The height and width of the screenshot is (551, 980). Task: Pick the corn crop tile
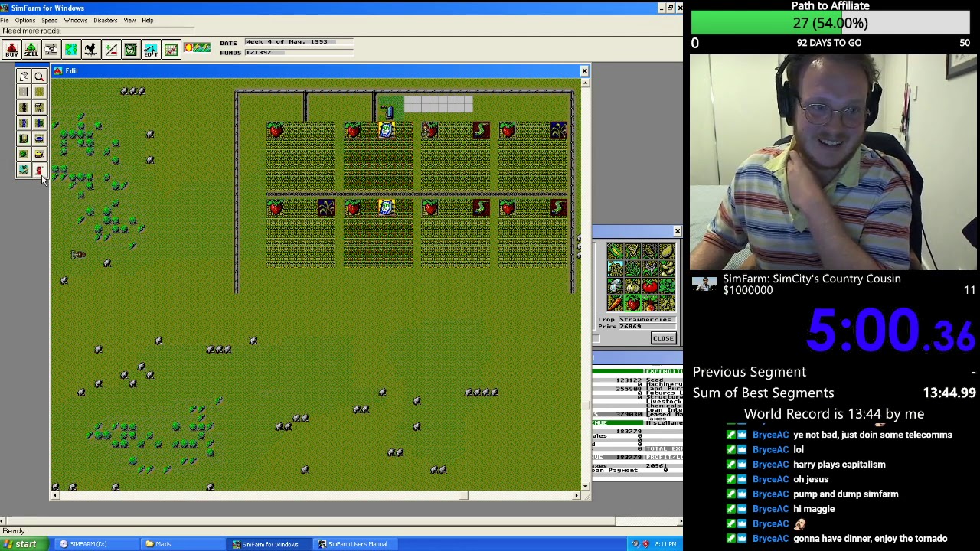pyautogui.click(x=615, y=252)
